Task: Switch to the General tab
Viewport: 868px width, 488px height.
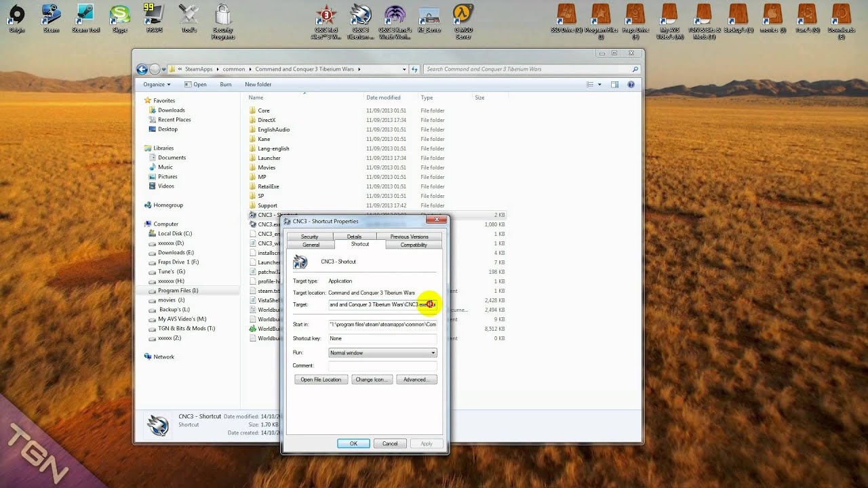Action: 311,245
